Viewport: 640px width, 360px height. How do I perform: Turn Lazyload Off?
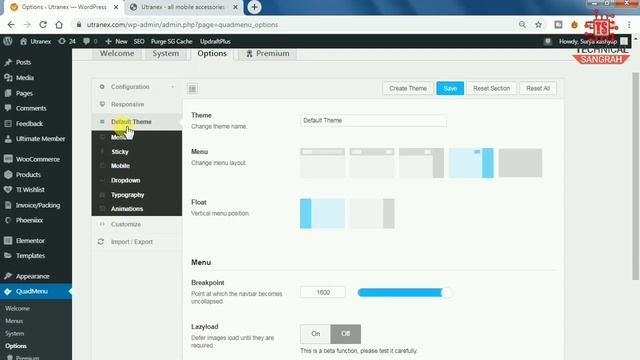point(345,334)
